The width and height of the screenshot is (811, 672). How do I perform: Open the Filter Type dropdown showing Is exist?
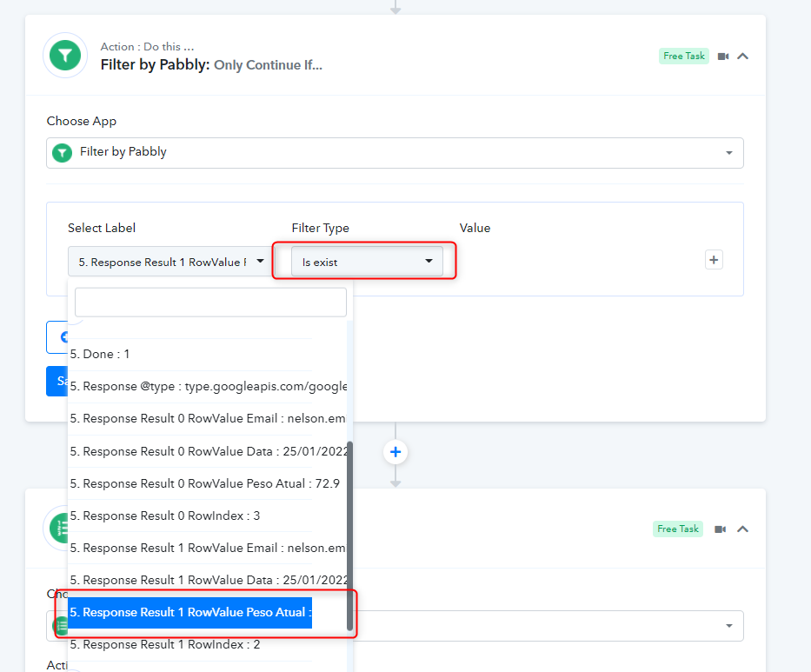coord(367,262)
